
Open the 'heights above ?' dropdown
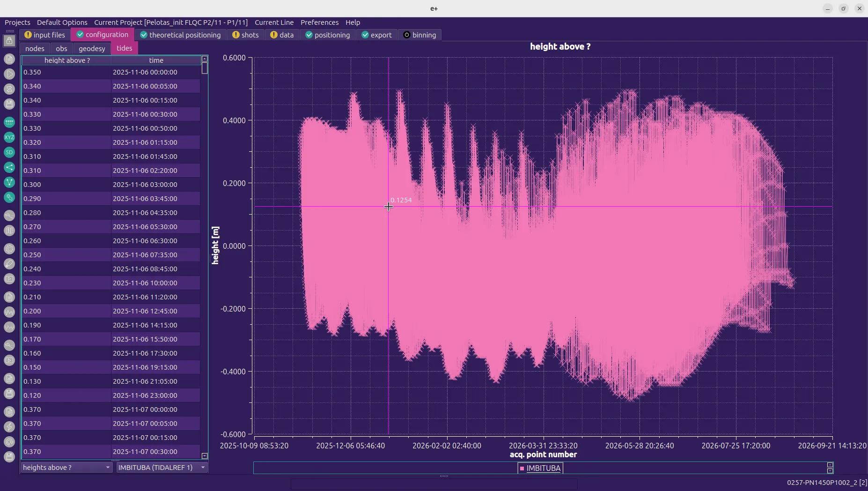click(x=66, y=468)
